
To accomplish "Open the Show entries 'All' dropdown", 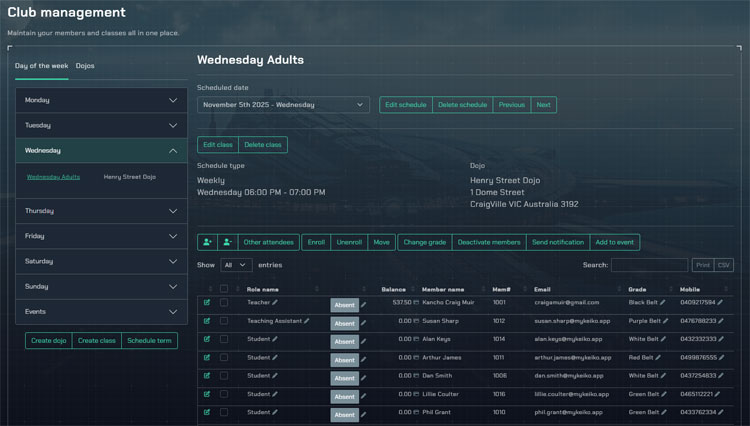I will tap(236, 265).
